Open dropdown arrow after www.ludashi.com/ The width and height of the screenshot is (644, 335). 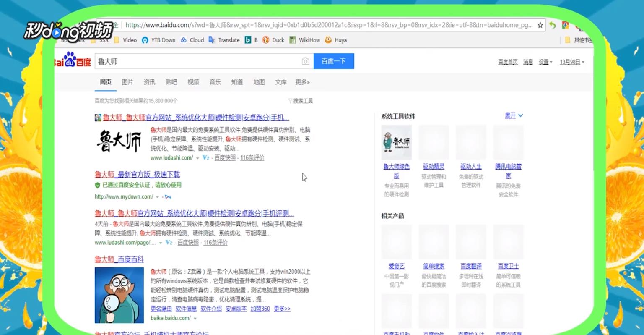coord(197,158)
